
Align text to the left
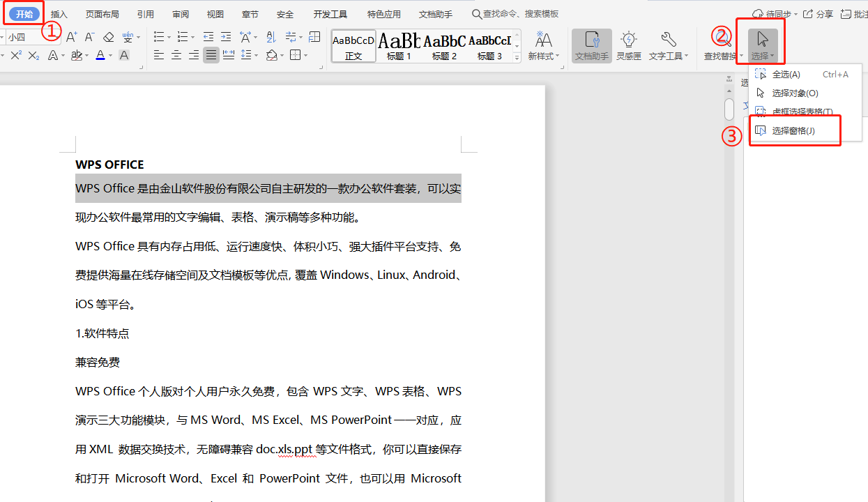click(159, 55)
